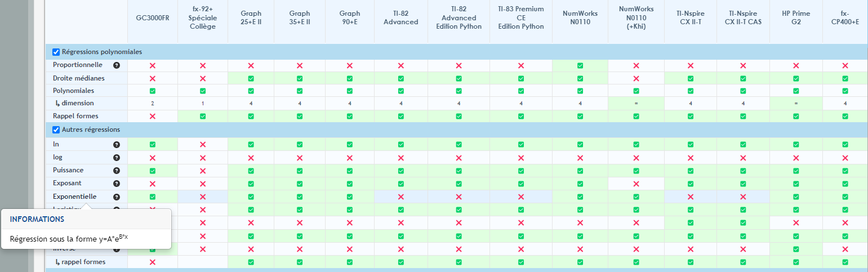Click Proportionnelle cross for GC3000FR
The height and width of the screenshot is (272, 868).
click(153, 65)
